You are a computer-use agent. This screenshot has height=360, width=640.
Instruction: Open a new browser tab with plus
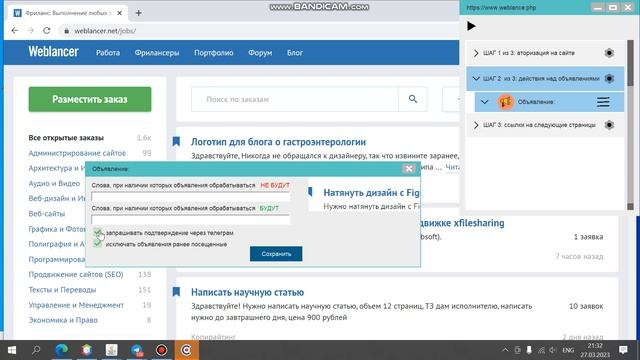[x=138, y=13]
